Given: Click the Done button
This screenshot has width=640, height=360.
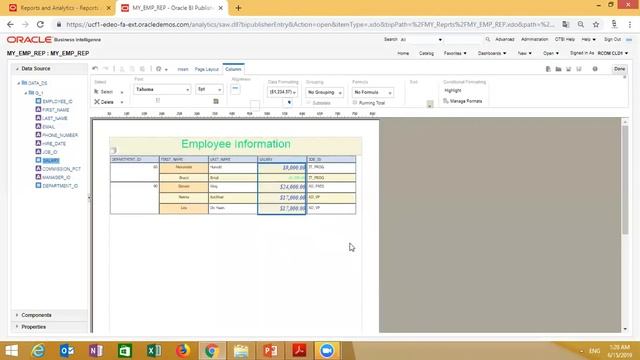Looking at the screenshot, I should [620, 69].
